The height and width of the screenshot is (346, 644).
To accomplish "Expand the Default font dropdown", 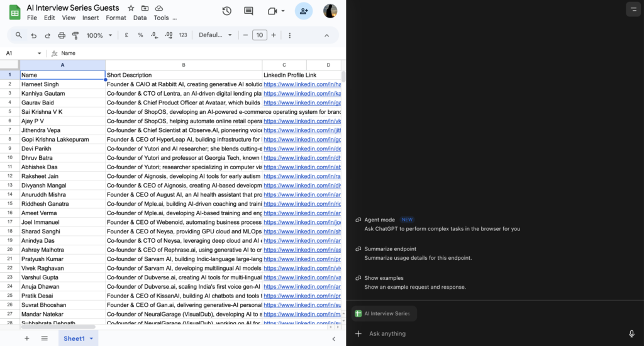I will pyautogui.click(x=215, y=35).
